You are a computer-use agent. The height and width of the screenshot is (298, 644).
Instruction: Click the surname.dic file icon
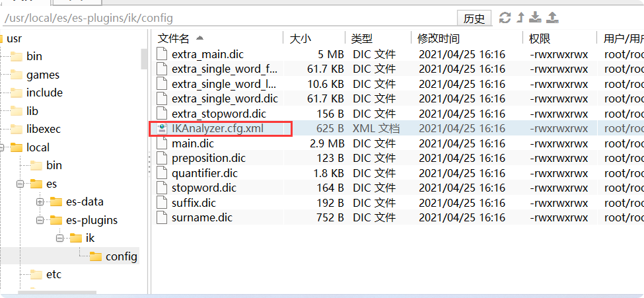tap(162, 217)
